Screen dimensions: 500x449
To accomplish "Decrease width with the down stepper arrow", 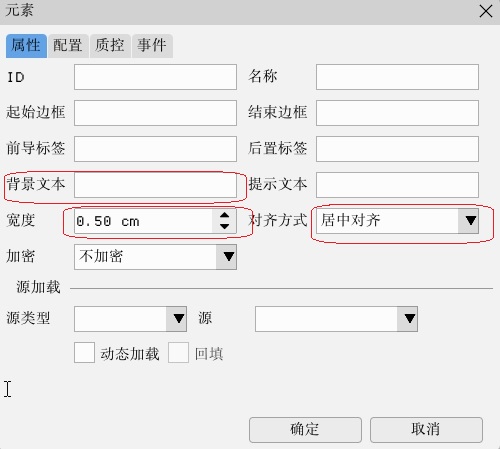I will coord(225,227).
